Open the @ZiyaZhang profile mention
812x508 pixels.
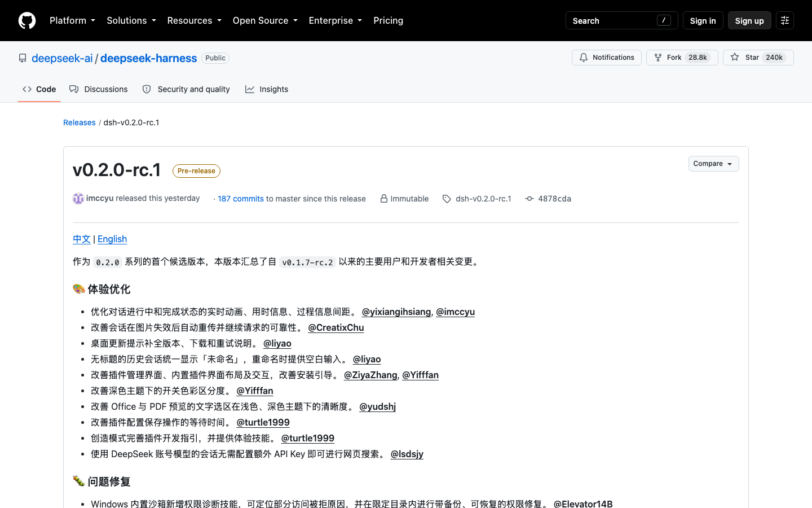tap(370, 375)
